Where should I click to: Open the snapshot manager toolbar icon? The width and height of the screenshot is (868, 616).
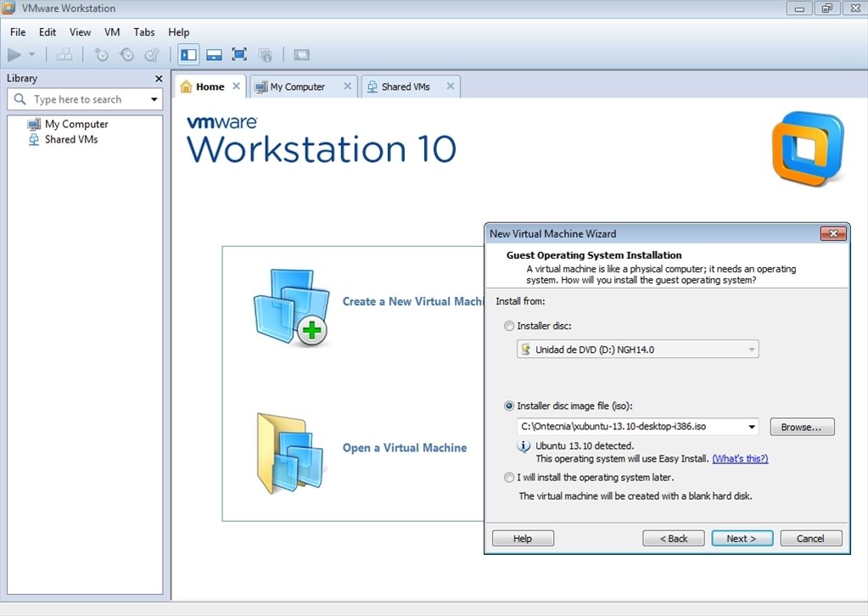(x=152, y=54)
